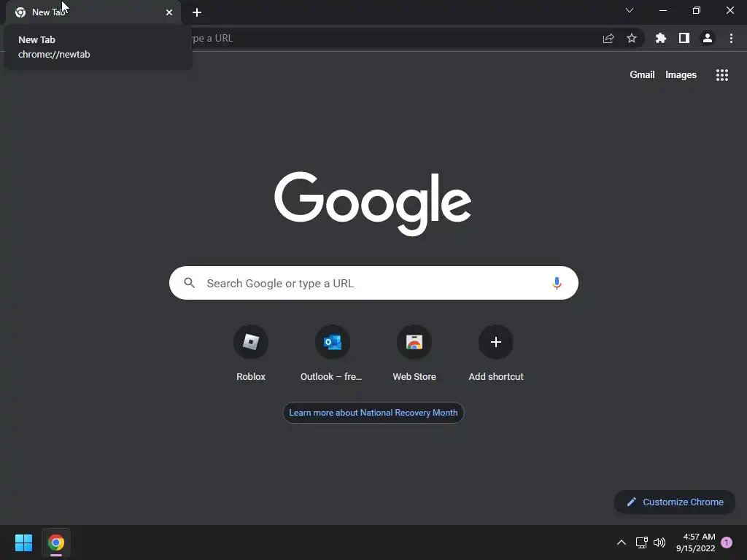Click the Chrome icon in the taskbar
Screen dimensions: 747x560
pos(56,542)
